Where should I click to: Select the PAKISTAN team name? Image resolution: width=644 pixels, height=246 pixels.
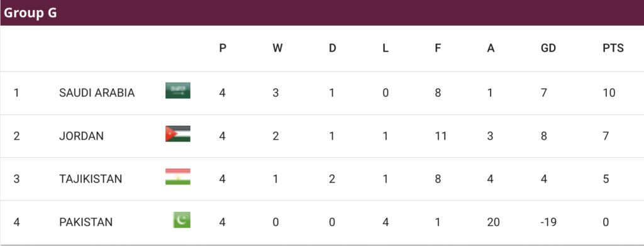click(x=86, y=222)
